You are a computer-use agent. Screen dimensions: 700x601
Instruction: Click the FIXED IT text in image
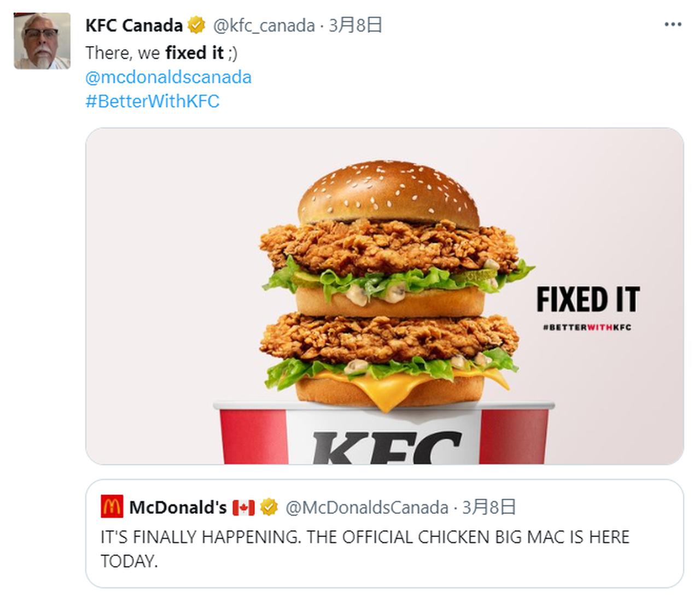click(587, 299)
